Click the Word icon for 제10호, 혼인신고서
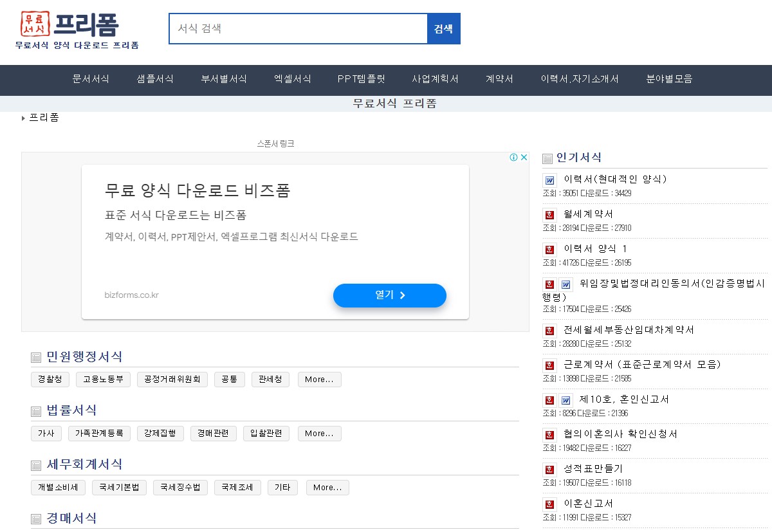This screenshot has width=772, height=532. pyautogui.click(x=565, y=400)
